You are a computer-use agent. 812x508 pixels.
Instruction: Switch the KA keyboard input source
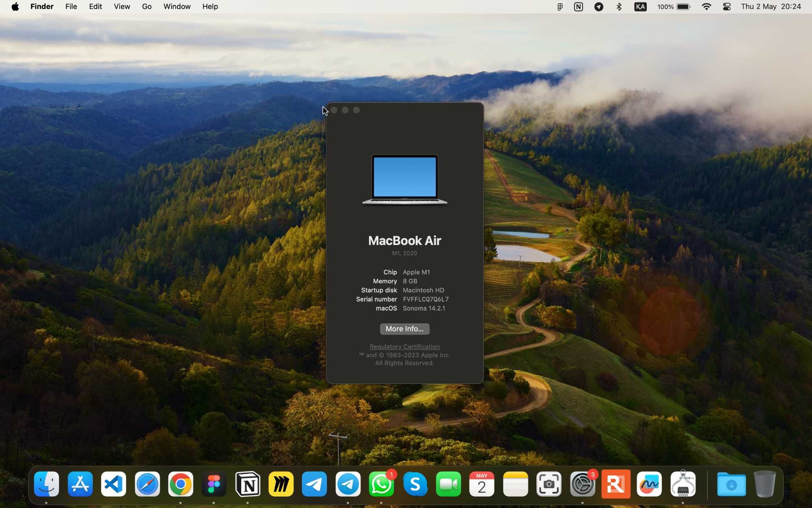(641, 7)
